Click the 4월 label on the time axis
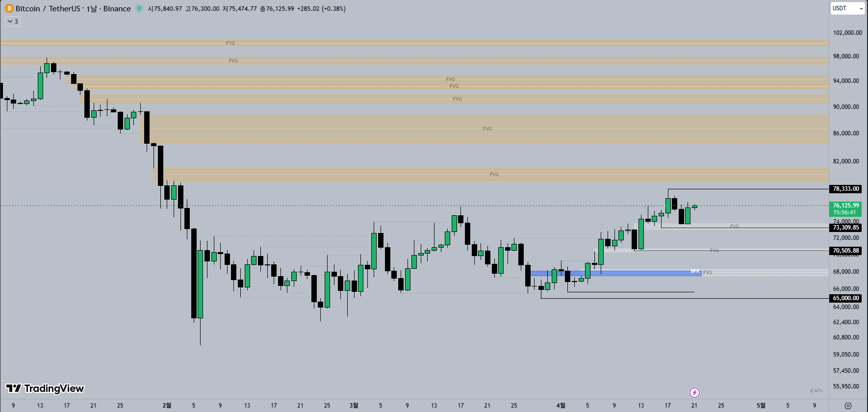This screenshot has height=412, width=868. pos(561,406)
